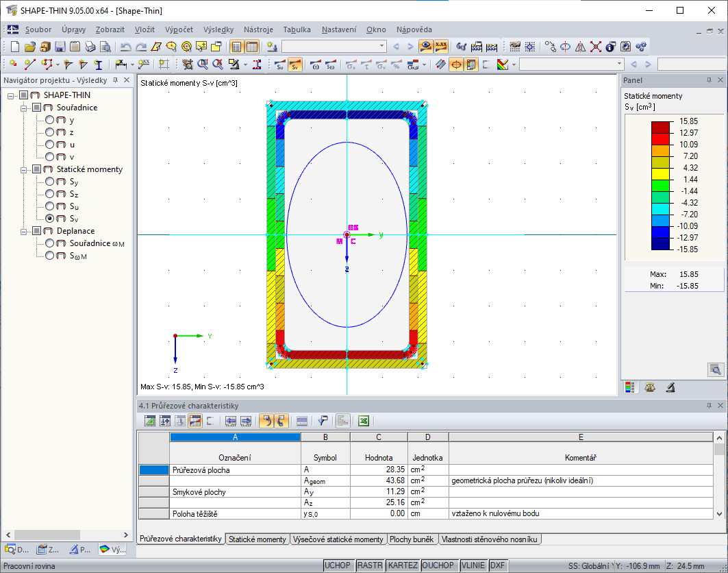The image size is (728, 573).
Task: Toggle the x.xx show values icon
Action: [x=441, y=47]
